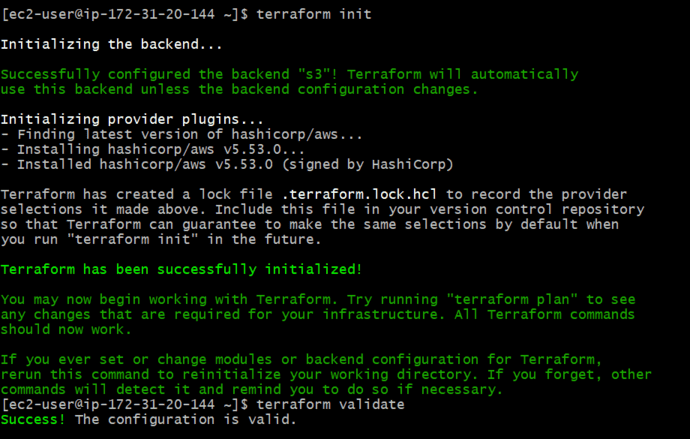The width and height of the screenshot is (690, 439).
Task: Click the "use this backend unless" line
Action: (x=240, y=88)
